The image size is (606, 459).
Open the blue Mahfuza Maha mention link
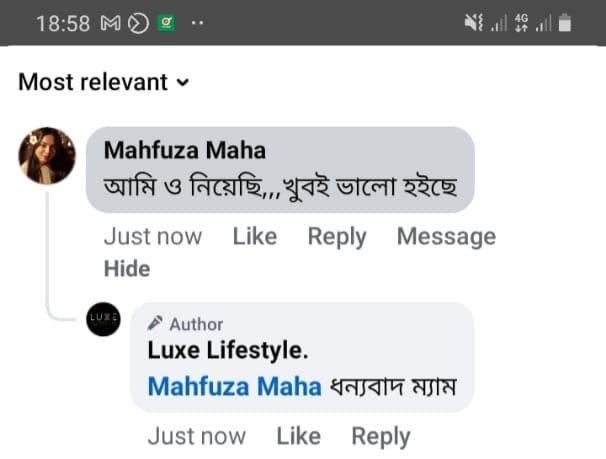[235, 386]
